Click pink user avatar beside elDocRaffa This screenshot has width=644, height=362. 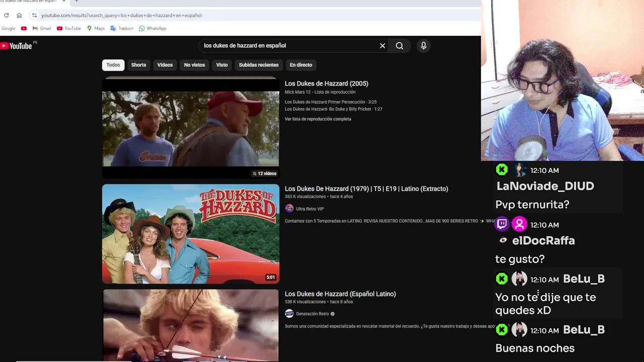click(519, 224)
